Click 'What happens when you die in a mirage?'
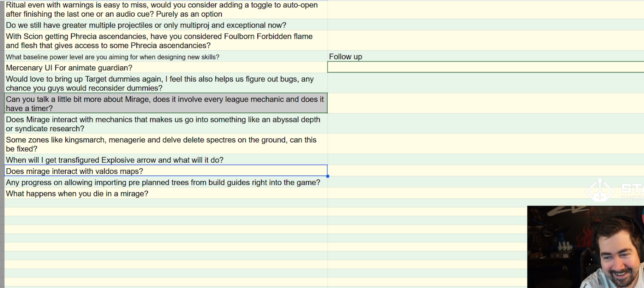The image size is (644, 288). (x=166, y=193)
